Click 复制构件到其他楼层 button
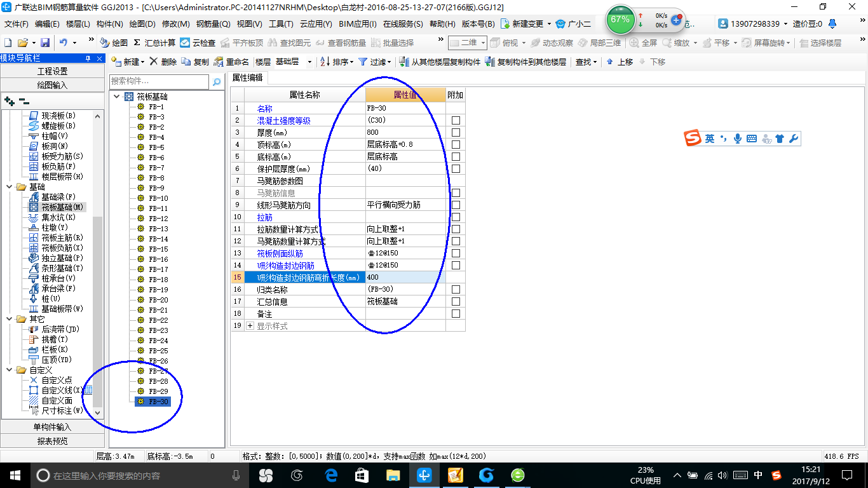Image resolution: width=868 pixels, height=488 pixels. point(526,62)
